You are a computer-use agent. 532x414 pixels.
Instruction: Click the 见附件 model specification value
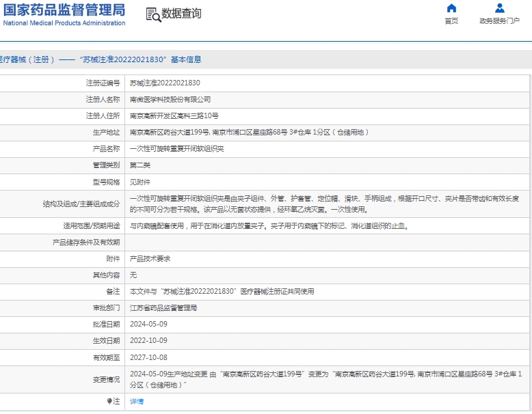pyautogui.click(x=140, y=182)
